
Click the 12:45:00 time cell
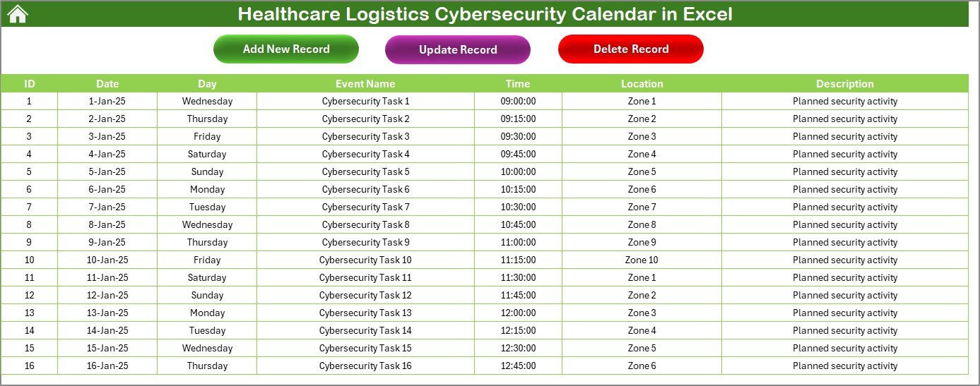[x=518, y=366]
